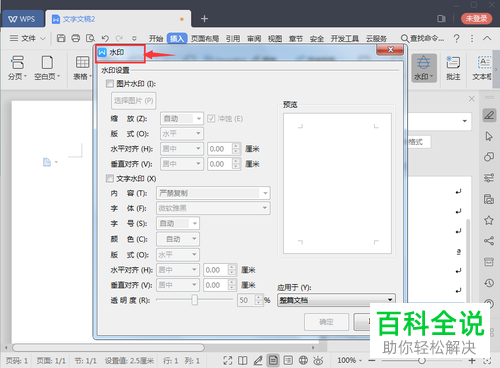The image size is (500, 368).
Task: Click the horizontal document scrollbar
Action: [108, 348]
